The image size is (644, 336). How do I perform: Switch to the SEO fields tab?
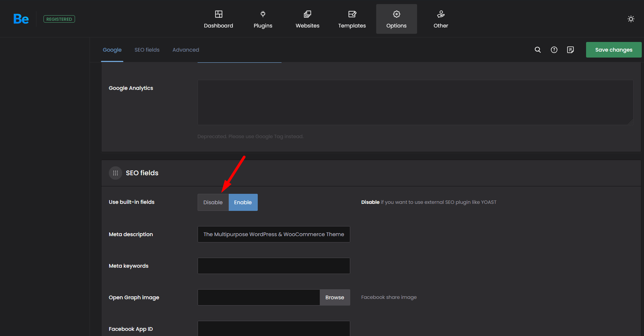point(147,50)
